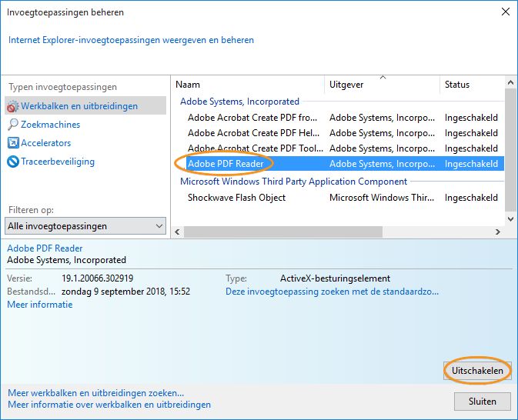Click the Traceerbeveiliging blocked-circle icon

coord(13,162)
